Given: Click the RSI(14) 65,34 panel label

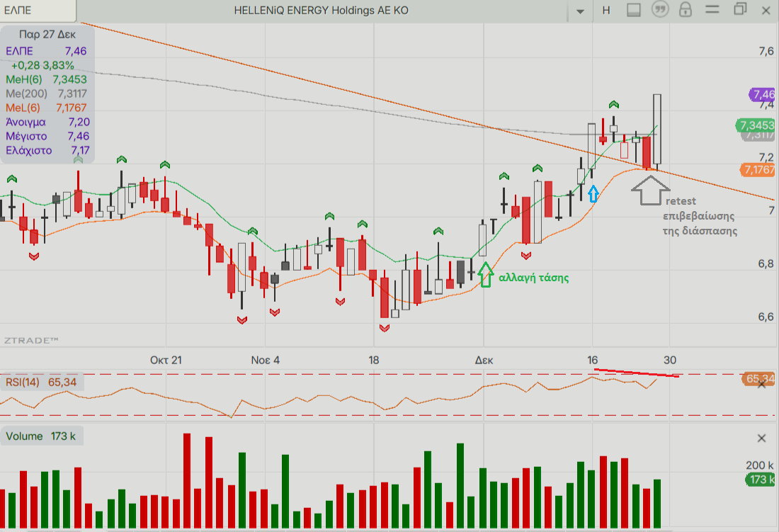Looking at the screenshot, I should pos(41,382).
